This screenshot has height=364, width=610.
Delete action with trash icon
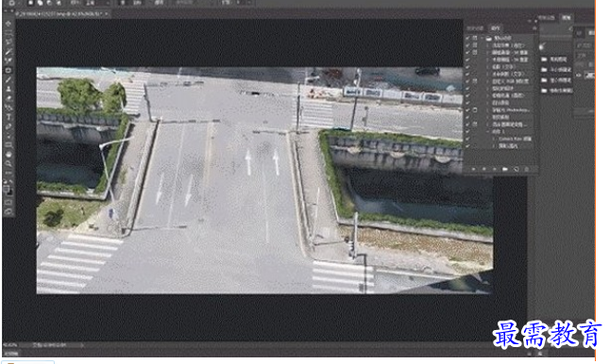pyautogui.click(x=527, y=170)
